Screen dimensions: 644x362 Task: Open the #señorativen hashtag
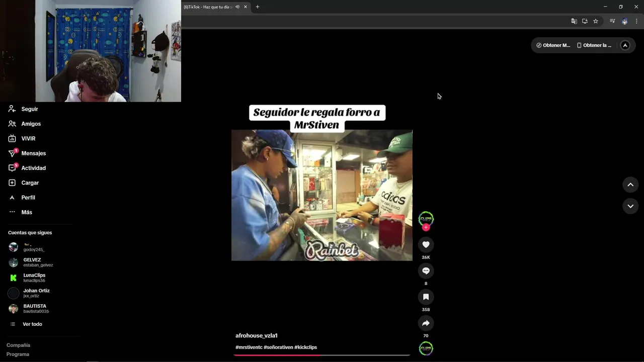coord(279,347)
